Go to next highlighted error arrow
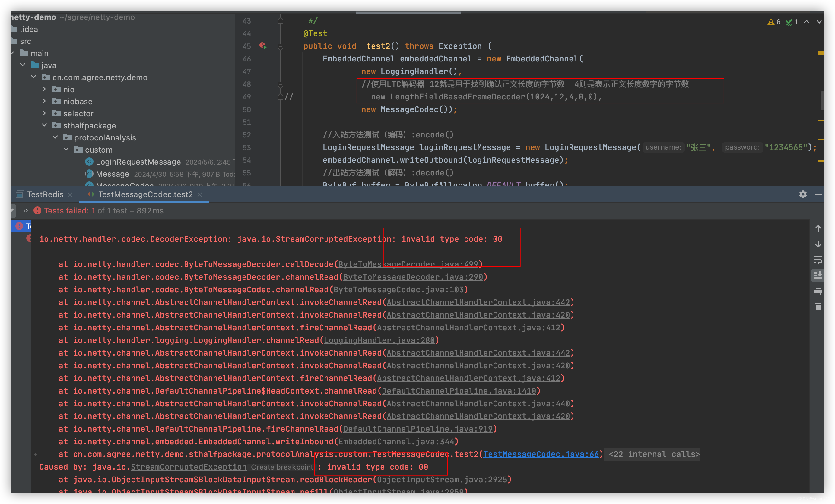Image resolution: width=835 pixels, height=504 pixels. pyautogui.click(x=819, y=22)
